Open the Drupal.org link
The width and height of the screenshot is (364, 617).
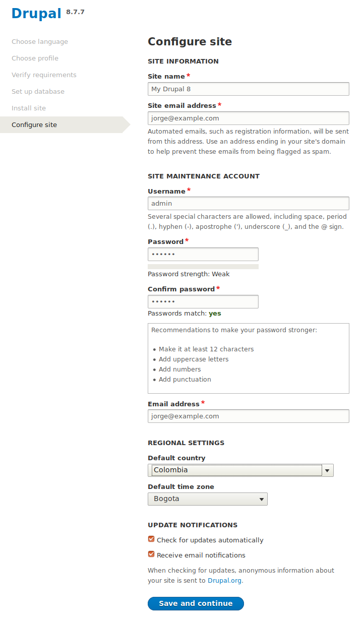tap(224, 580)
